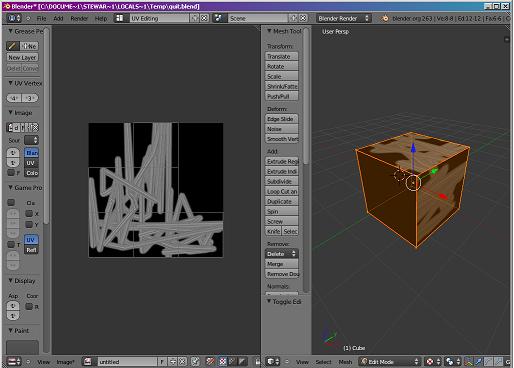Open the viewport shading dropdown

tap(433, 361)
